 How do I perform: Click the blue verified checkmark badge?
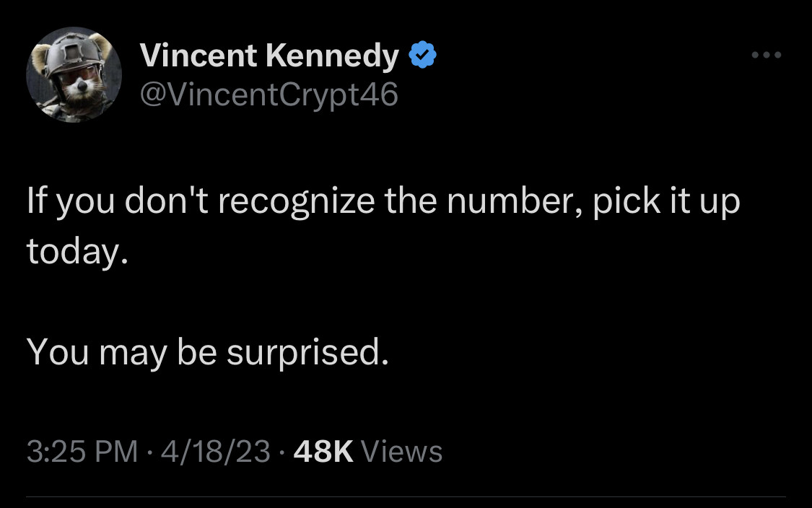422,56
